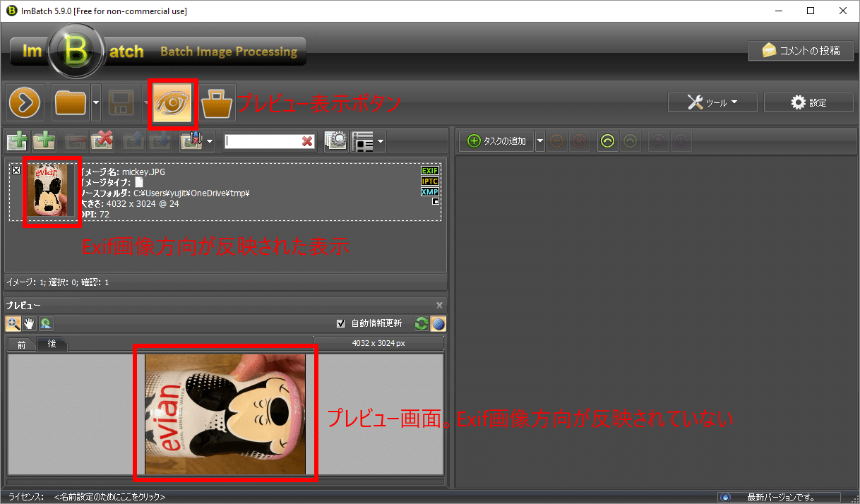The width and height of the screenshot is (860, 504).
Task: Switch to the 後 preview tab
Action: click(x=53, y=344)
